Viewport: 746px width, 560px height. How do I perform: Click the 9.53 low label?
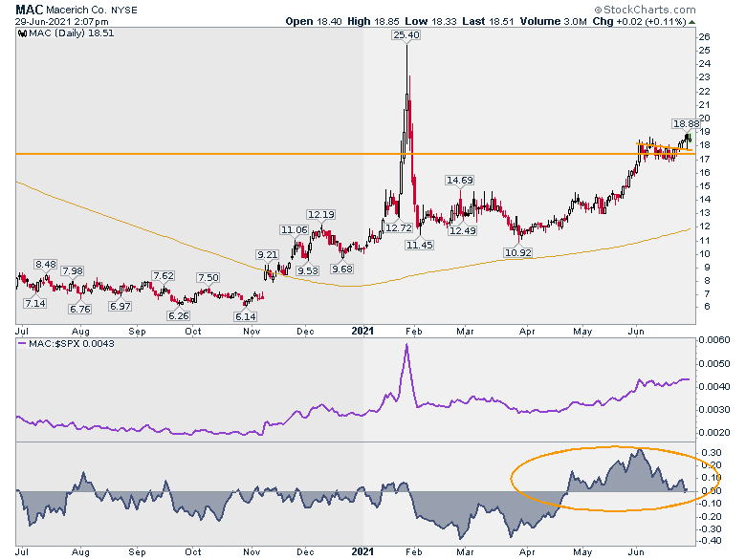click(308, 270)
